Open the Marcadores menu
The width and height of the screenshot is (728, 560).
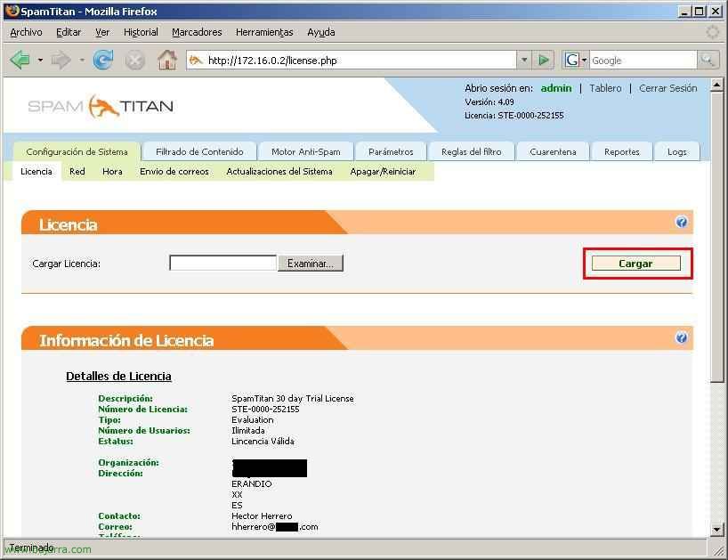tap(197, 32)
